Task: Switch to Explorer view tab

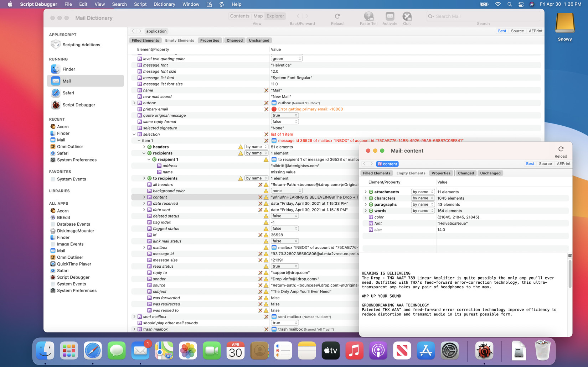Action: click(x=275, y=16)
